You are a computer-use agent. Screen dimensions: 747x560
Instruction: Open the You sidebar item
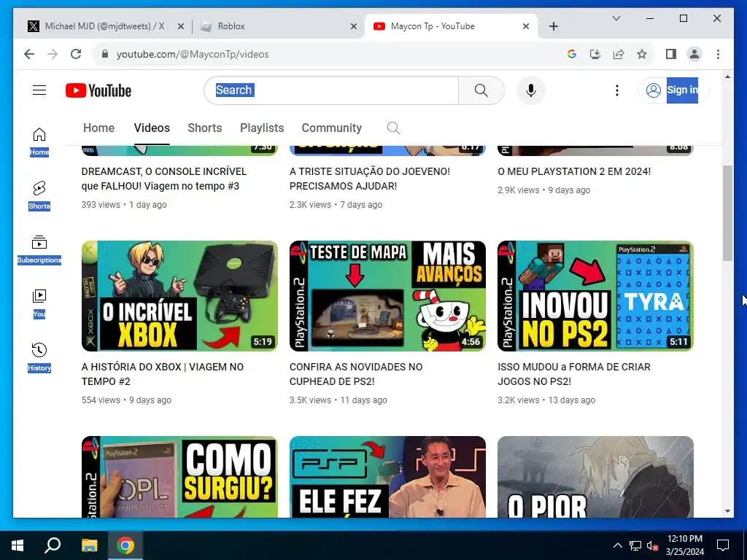tap(39, 303)
